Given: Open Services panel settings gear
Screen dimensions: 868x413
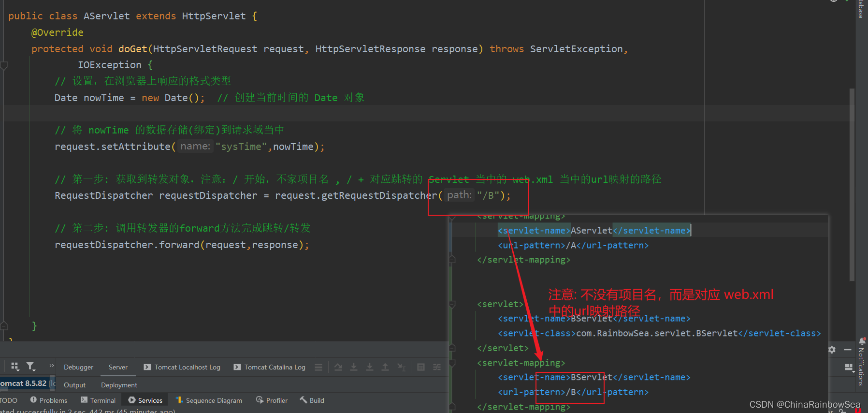Looking at the screenshot, I should (832, 349).
